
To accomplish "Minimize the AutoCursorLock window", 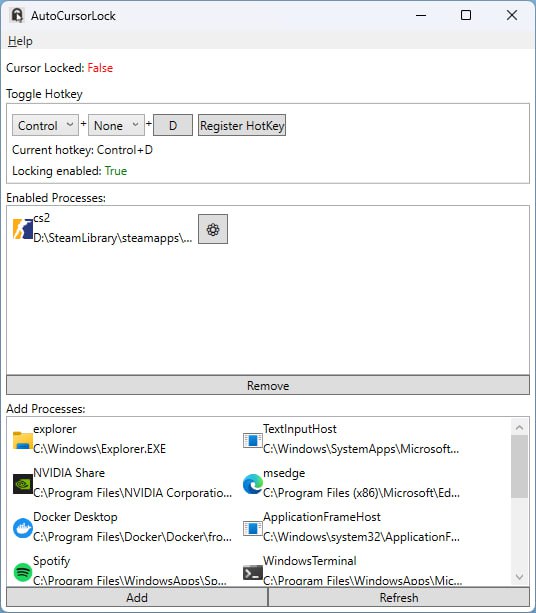I will [x=421, y=16].
